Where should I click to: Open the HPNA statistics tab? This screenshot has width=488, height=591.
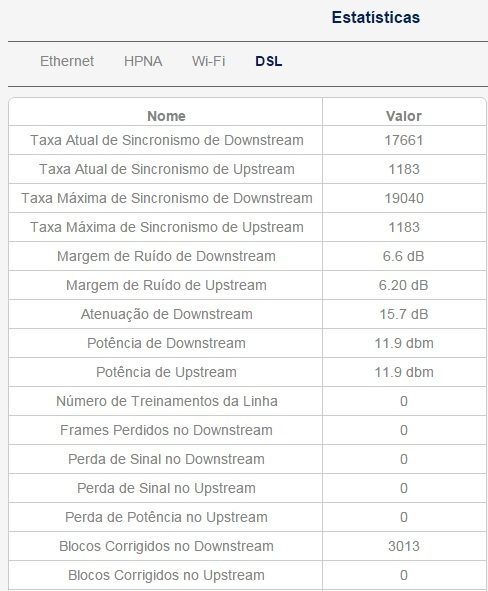coord(143,61)
